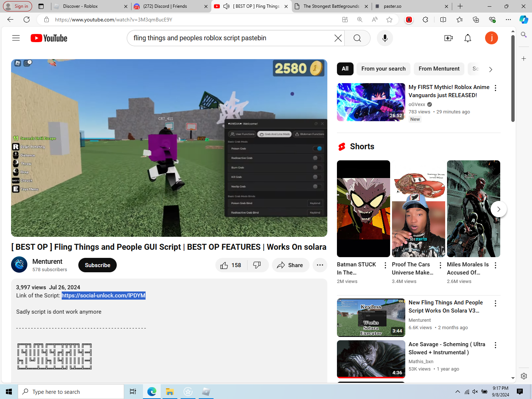Open Zoom magnifier in address bar

tap(360, 20)
